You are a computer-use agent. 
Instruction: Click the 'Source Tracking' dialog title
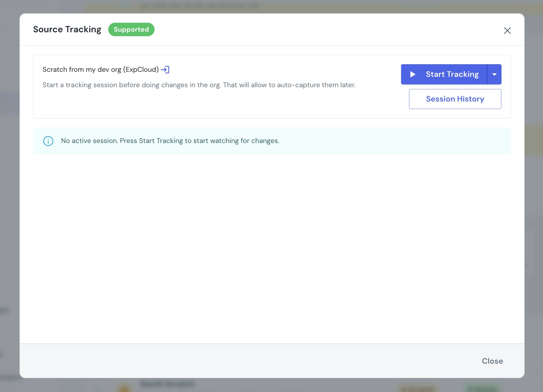click(x=67, y=29)
